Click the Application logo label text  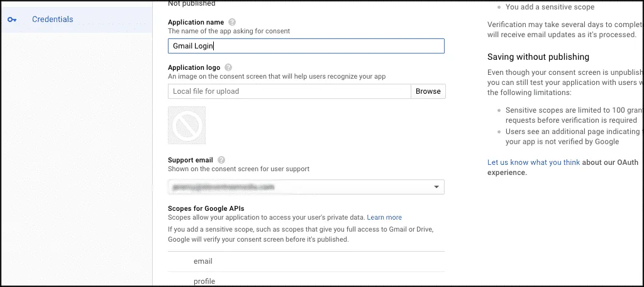point(194,67)
